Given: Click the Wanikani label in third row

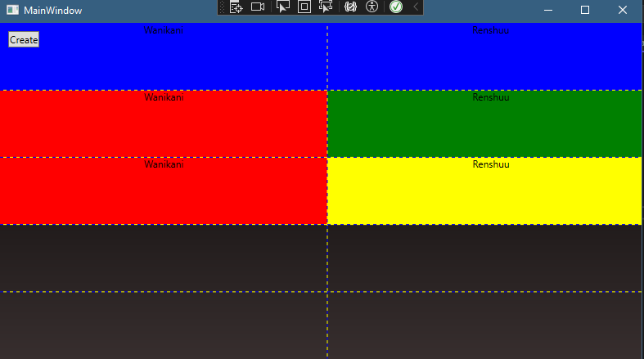Looking at the screenshot, I should [164, 164].
